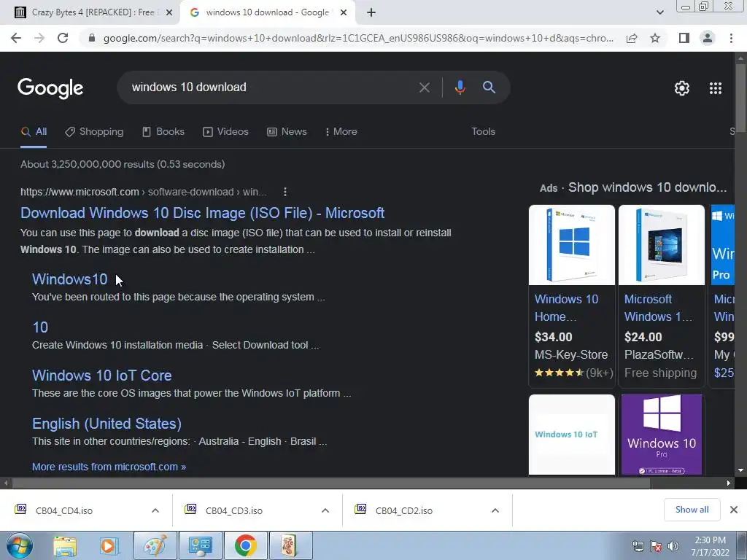This screenshot has height=560, width=747.
Task: Click the $24.00 Microsoft Windows product image
Action: pyautogui.click(x=661, y=245)
